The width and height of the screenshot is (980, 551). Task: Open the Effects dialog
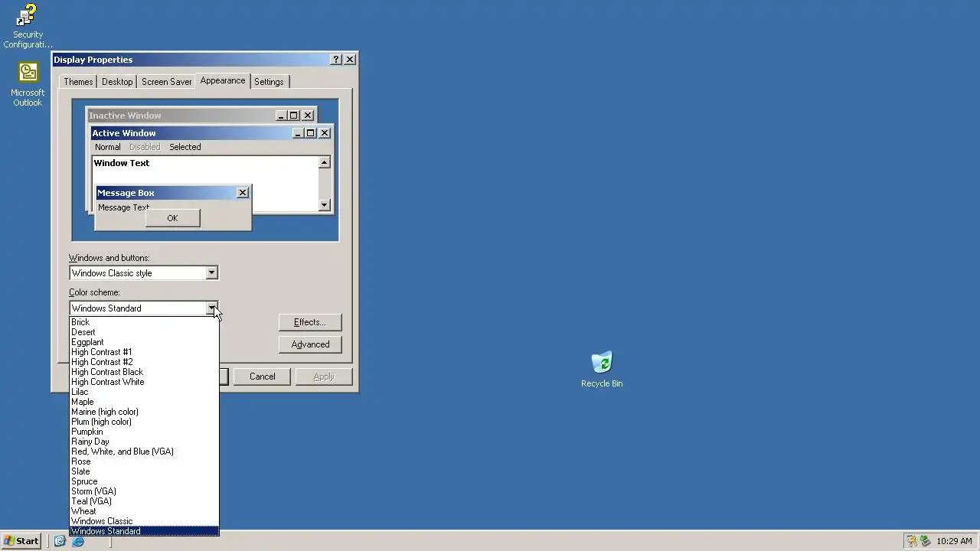(x=310, y=322)
